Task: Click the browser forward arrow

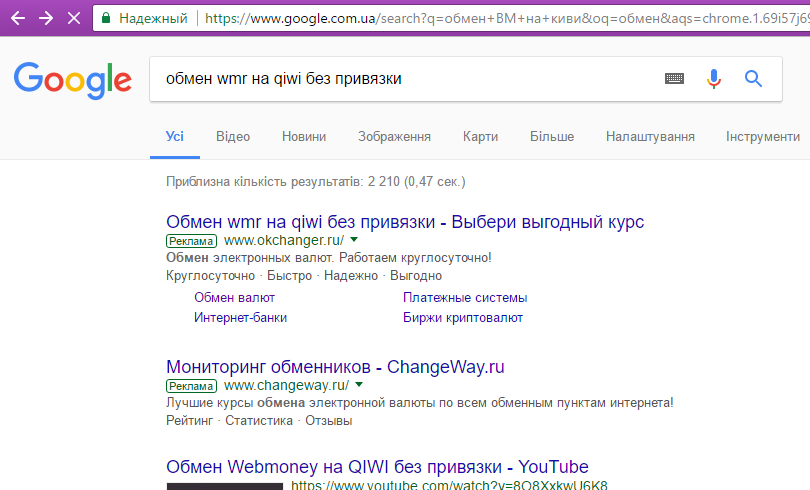Action: tap(46, 18)
